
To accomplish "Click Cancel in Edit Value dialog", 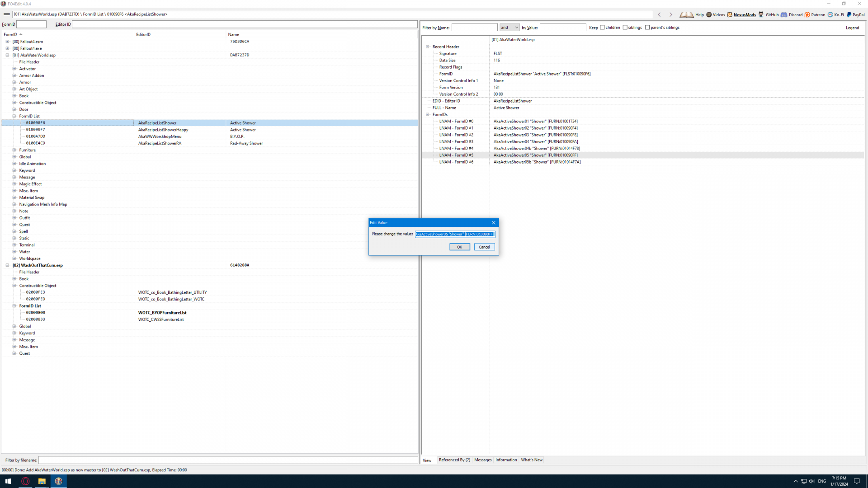I will (484, 247).
